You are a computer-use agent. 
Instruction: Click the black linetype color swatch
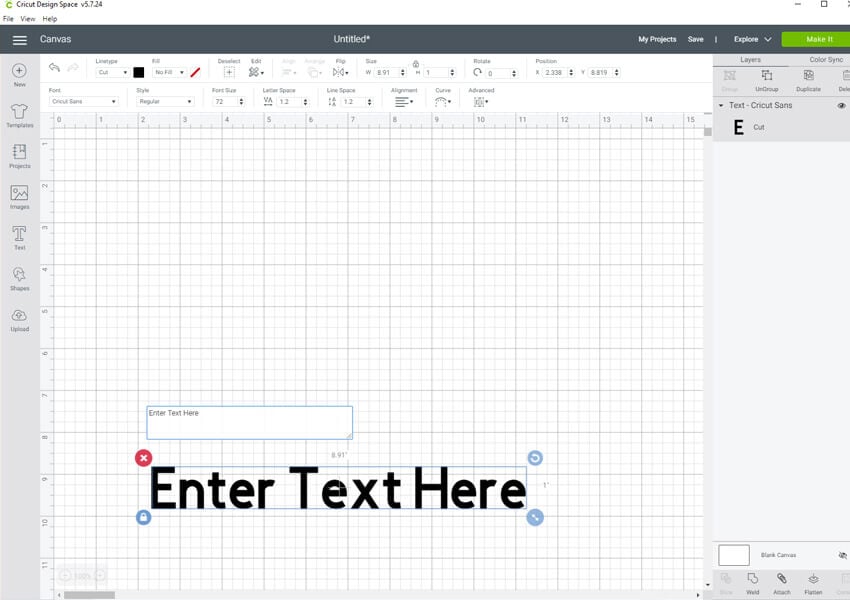139,72
